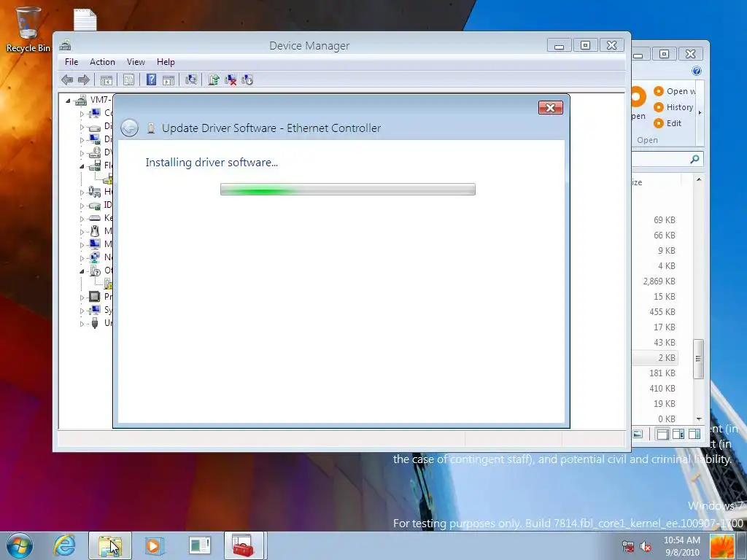This screenshot has width=747, height=560.
Task: Click the Update Driver Software toolbar icon
Action: coord(214,79)
